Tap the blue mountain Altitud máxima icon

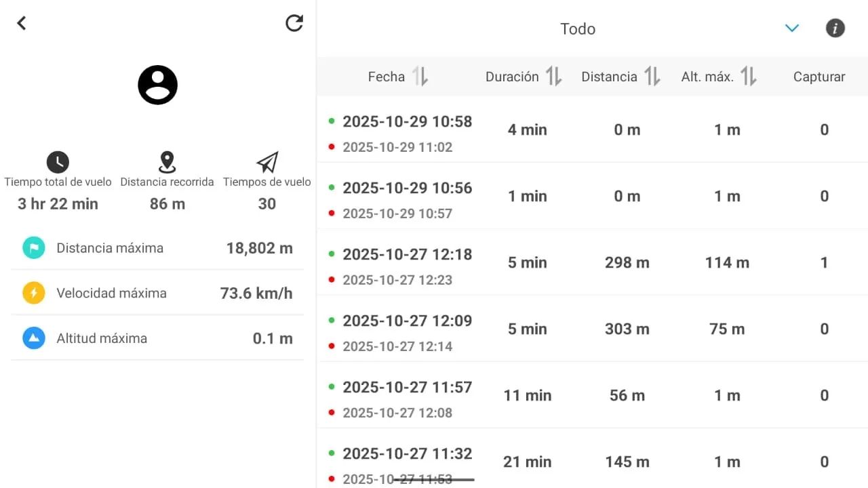34,338
